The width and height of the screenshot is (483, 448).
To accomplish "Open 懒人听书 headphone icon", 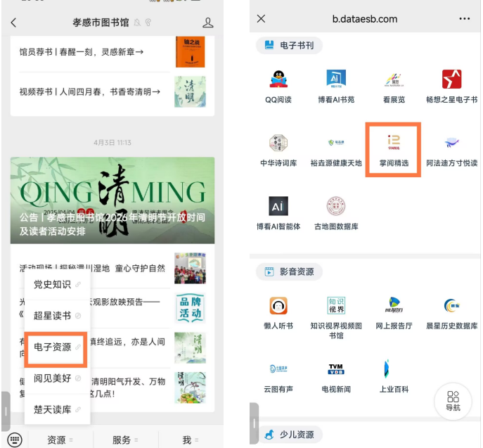I will click(278, 306).
